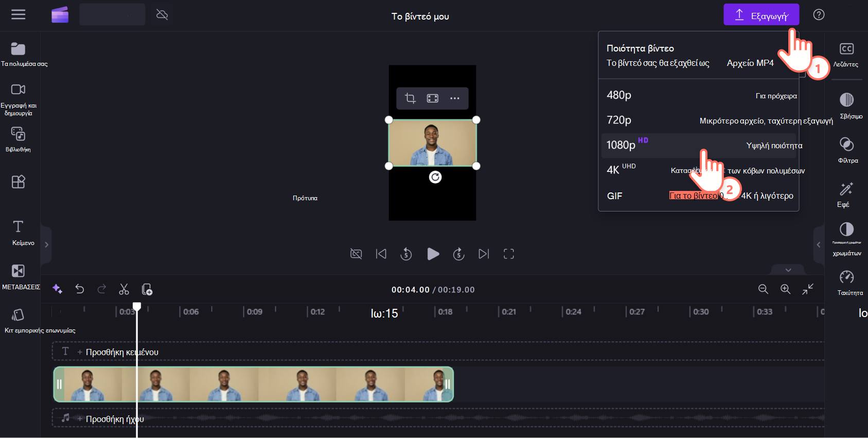This screenshot has height=438, width=868.
Task: Split clip with scissors tool
Action: 124,289
